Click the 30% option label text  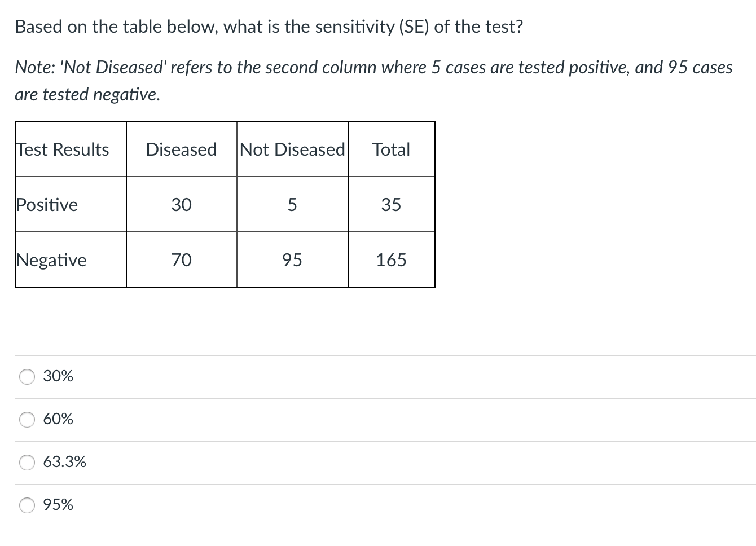(x=58, y=376)
